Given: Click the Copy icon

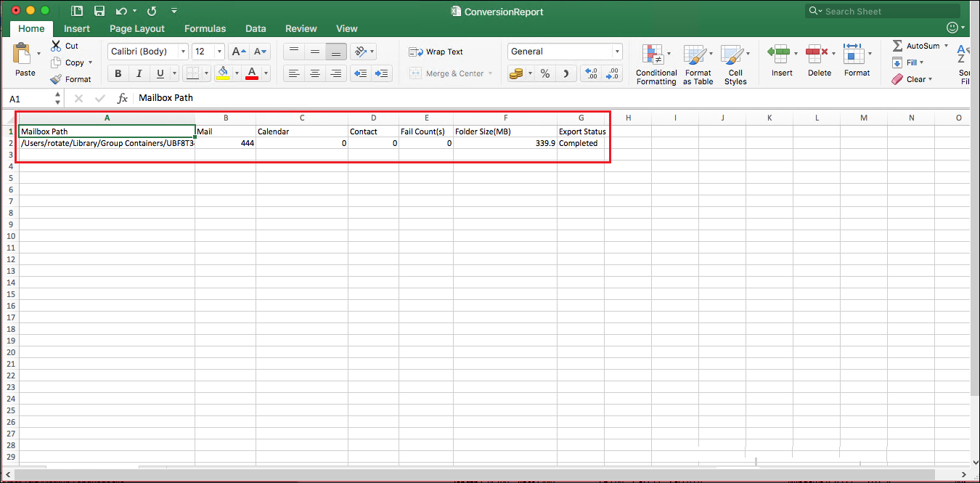Looking at the screenshot, I should pyautogui.click(x=56, y=62).
